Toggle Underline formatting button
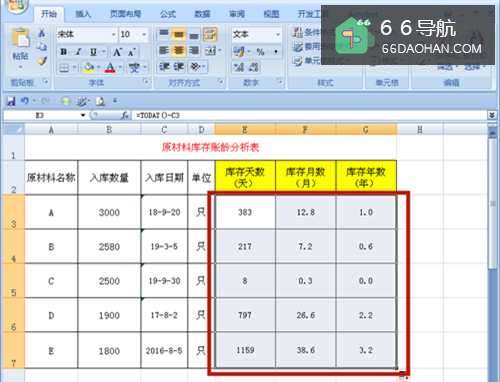Viewport: 500px width, 382px height. point(93,52)
